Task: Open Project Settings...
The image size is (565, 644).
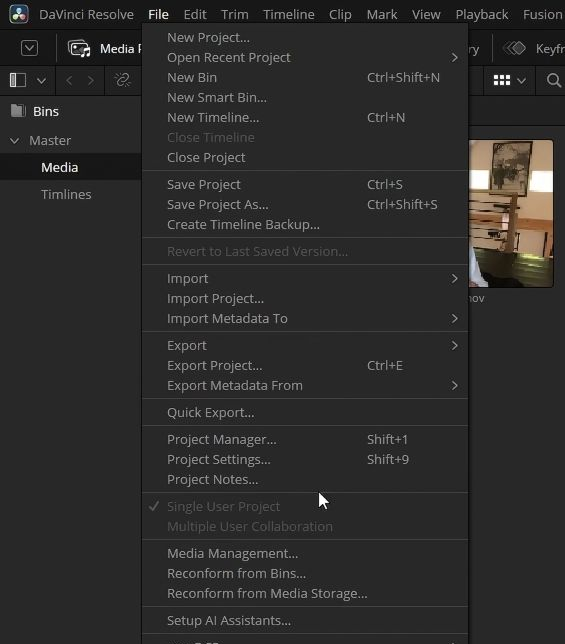Action: click(305, 460)
